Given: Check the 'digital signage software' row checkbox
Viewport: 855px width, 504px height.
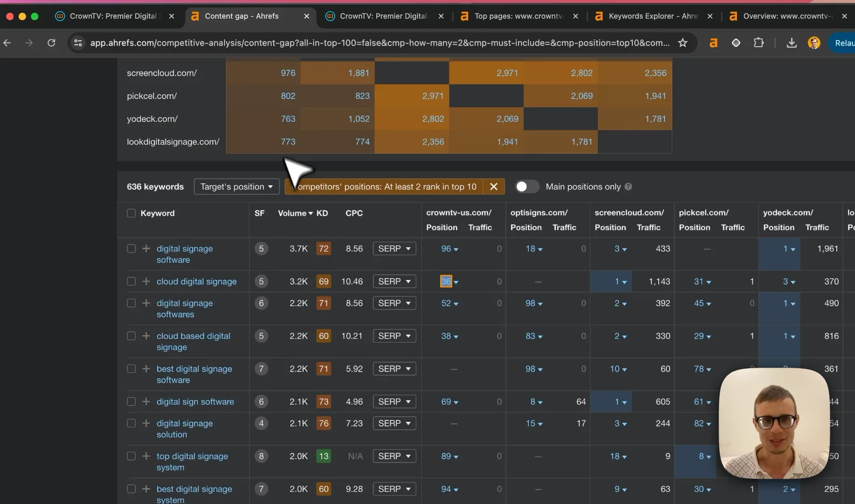Looking at the screenshot, I should tap(131, 249).
